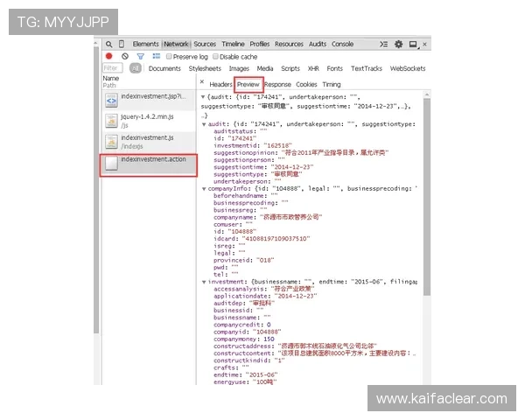
Task: Click the provinceid "018" line
Action: point(244,260)
